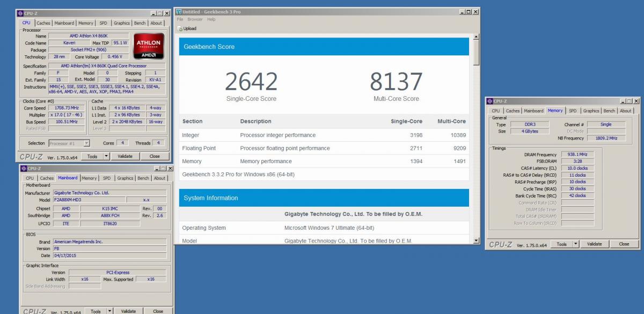The width and height of the screenshot is (644, 314).
Task: Click the BIOS date 04/17/2015 field
Action: [x=109, y=255]
